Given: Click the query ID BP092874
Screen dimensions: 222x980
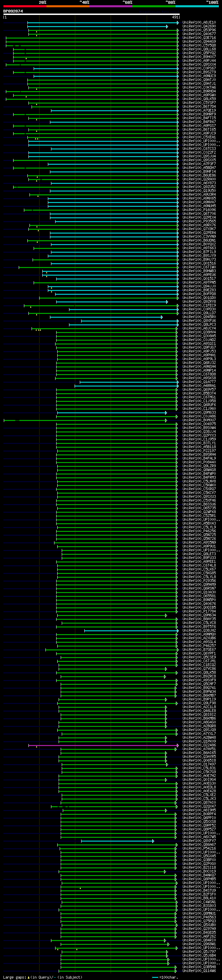Looking at the screenshot, I should pyautogui.click(x=13, y=11).
